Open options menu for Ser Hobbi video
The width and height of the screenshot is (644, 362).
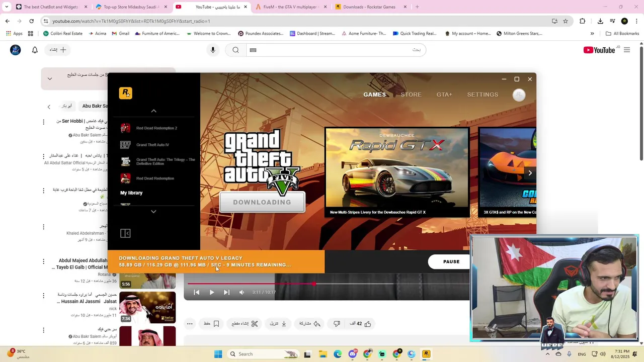(x=43, y=122)
